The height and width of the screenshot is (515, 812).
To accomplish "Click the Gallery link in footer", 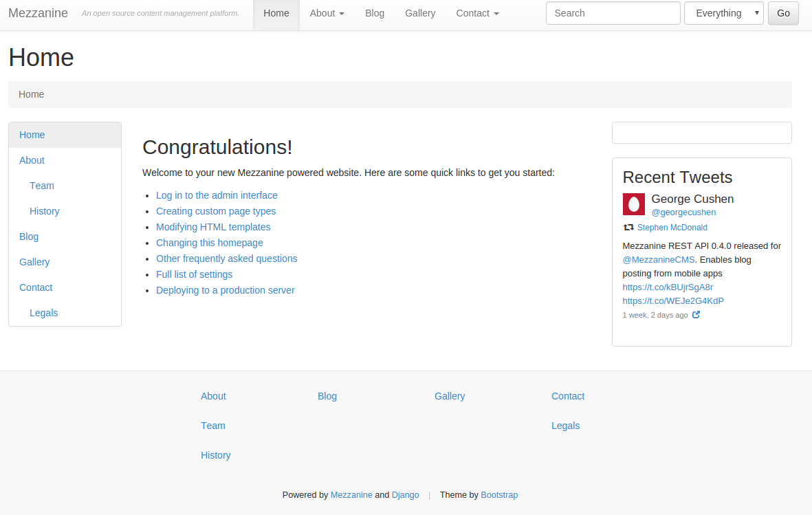I will 450,396.
